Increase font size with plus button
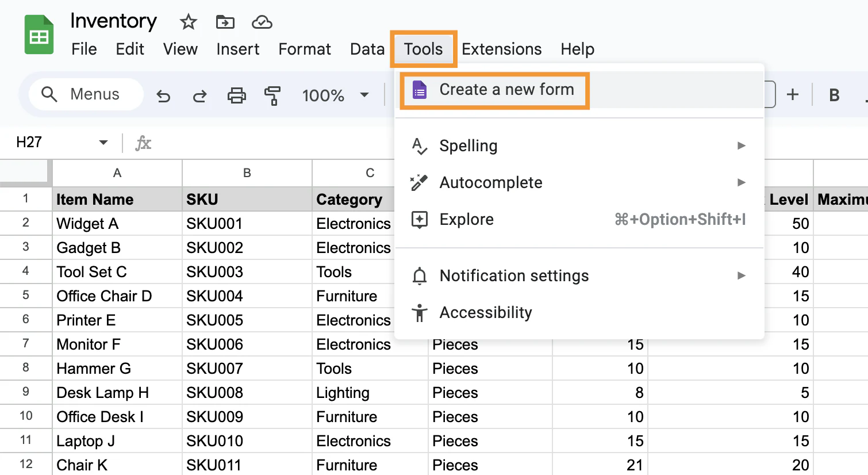Viewport: 868px width, 475px height. coord(793,94)
